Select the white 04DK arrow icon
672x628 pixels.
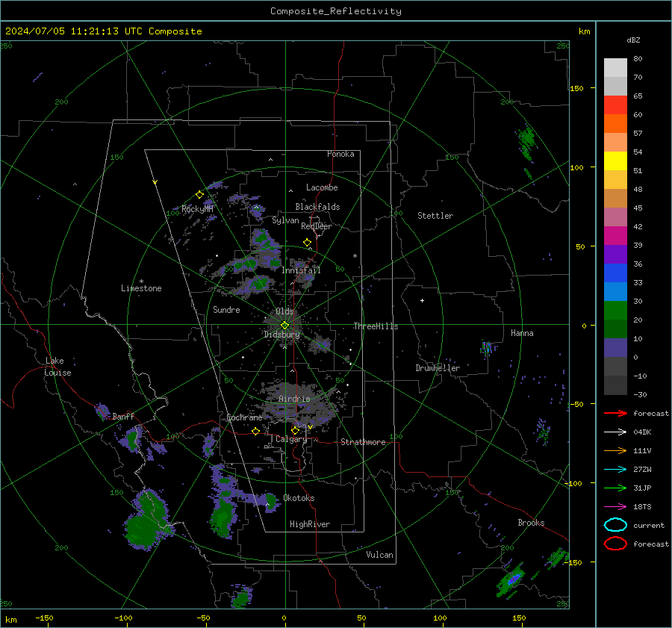[615, 432]
